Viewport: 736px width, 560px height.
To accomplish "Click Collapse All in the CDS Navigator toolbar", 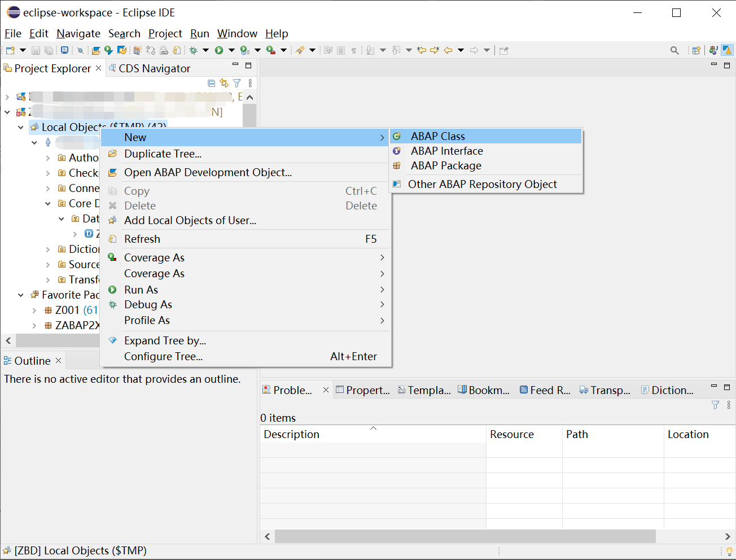I will (x=211, y=83).
